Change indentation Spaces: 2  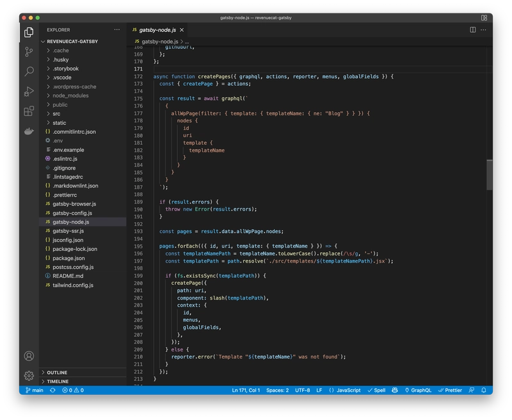[278, 391]
